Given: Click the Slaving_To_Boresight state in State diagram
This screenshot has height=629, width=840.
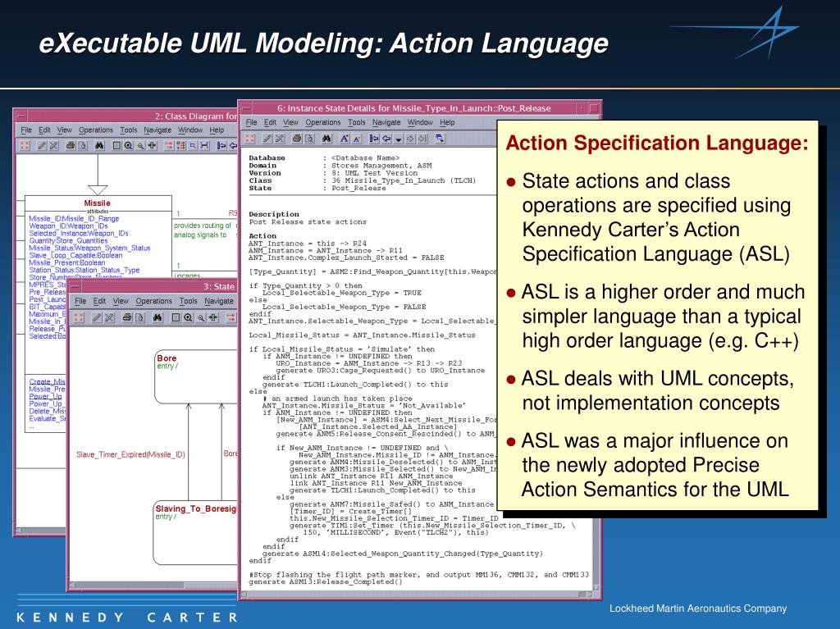Looking at the screenshot, I should [195, 532].
